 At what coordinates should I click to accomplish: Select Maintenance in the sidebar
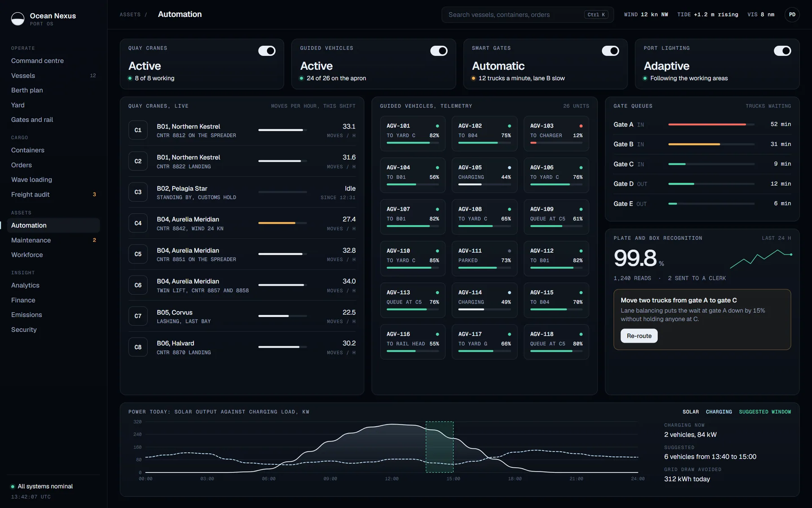53,240
